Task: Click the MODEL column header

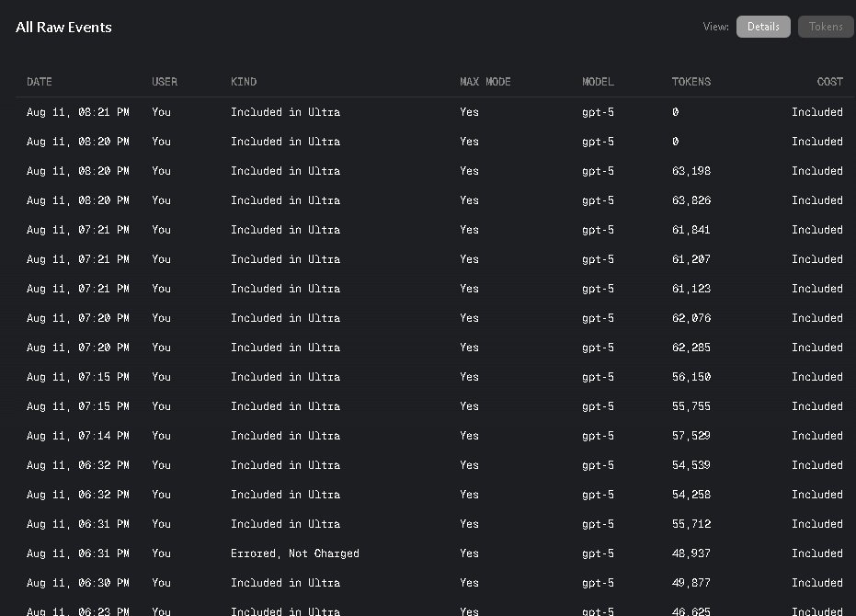Action: pos(598,82)
